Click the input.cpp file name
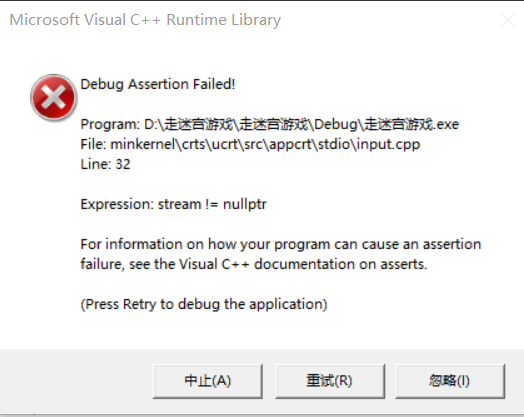The height and width of the screenshot is (417, 524). pyautogui.click(x=388, y=144)
